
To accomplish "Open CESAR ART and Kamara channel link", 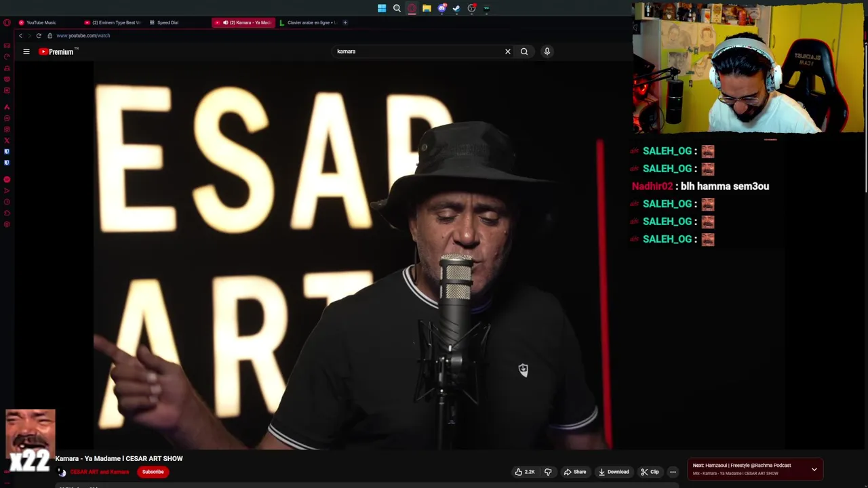I will (99, 472).
